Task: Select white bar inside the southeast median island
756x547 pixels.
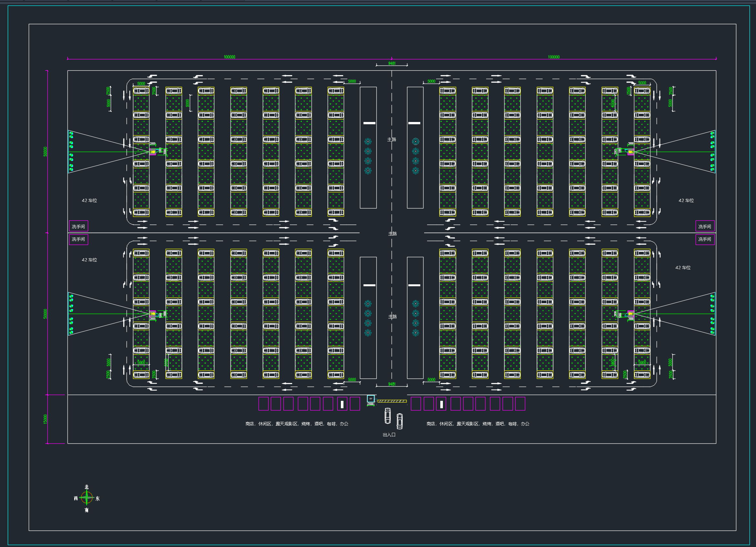Action: pyautogui.click(x=414, y=285)
